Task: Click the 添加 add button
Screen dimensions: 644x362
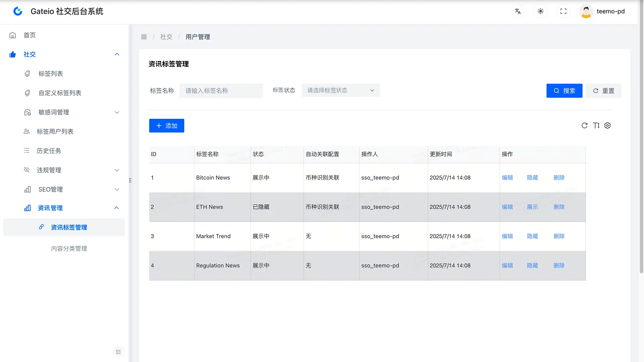Action: click(x=166, y=126)
